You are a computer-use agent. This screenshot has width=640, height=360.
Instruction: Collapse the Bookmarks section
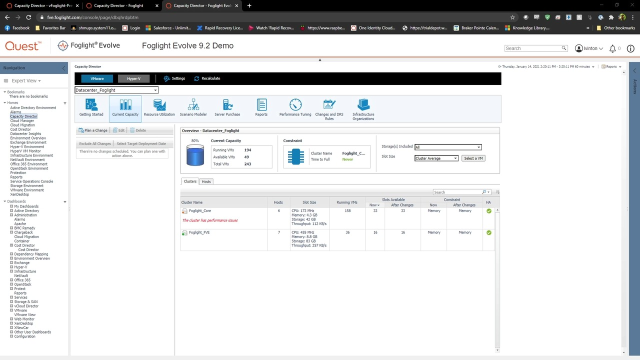tap(5, 92)
